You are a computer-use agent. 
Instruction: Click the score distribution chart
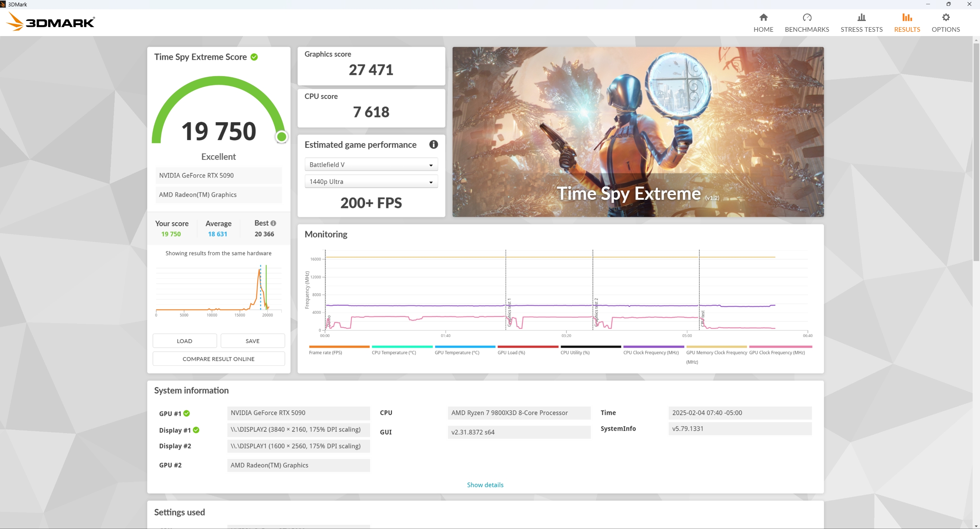tap(219, 290)
